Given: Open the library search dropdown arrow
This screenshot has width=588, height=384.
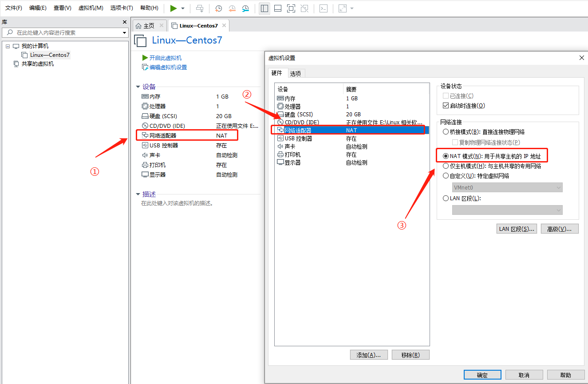Looking at the screenshot, I should click(x=124, y=33).
